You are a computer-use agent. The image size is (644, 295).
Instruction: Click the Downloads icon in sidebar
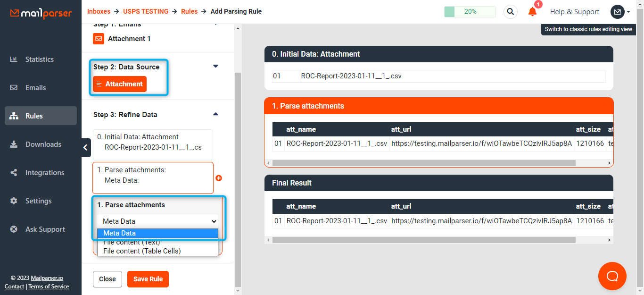pyautogui.click(x=14, y=144)
